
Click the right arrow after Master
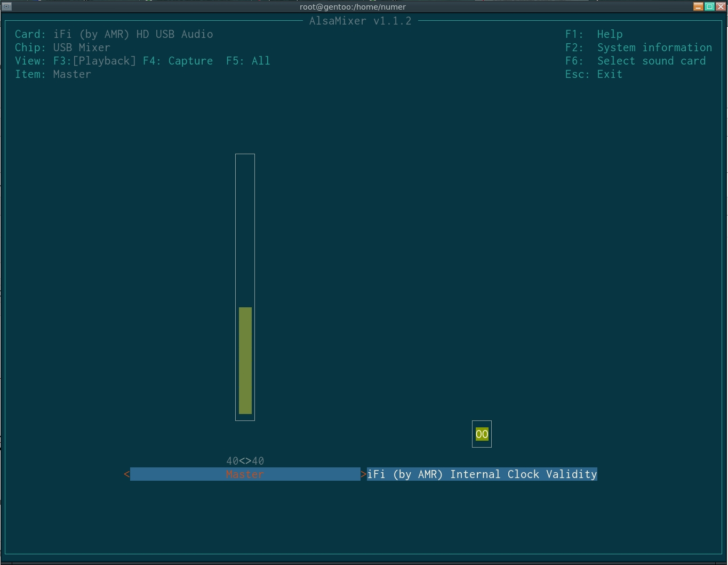pyautogui.click(x=363, y=474)
